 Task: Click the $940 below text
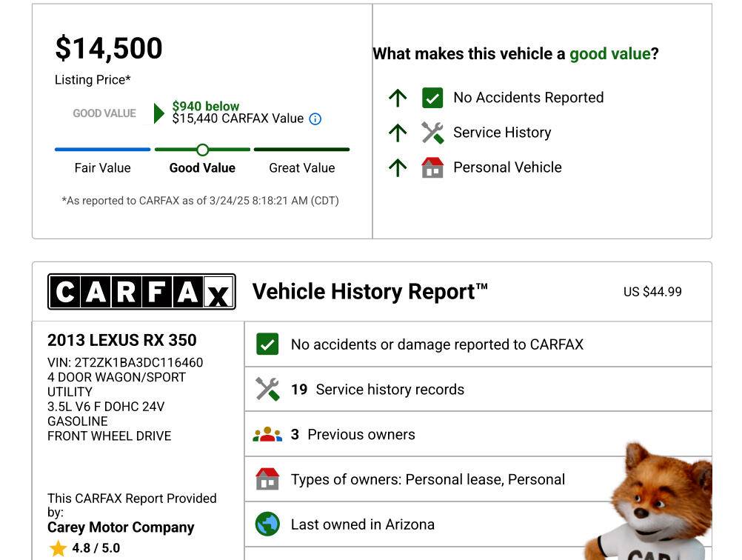pyautogui.click(x=206, y=106)
